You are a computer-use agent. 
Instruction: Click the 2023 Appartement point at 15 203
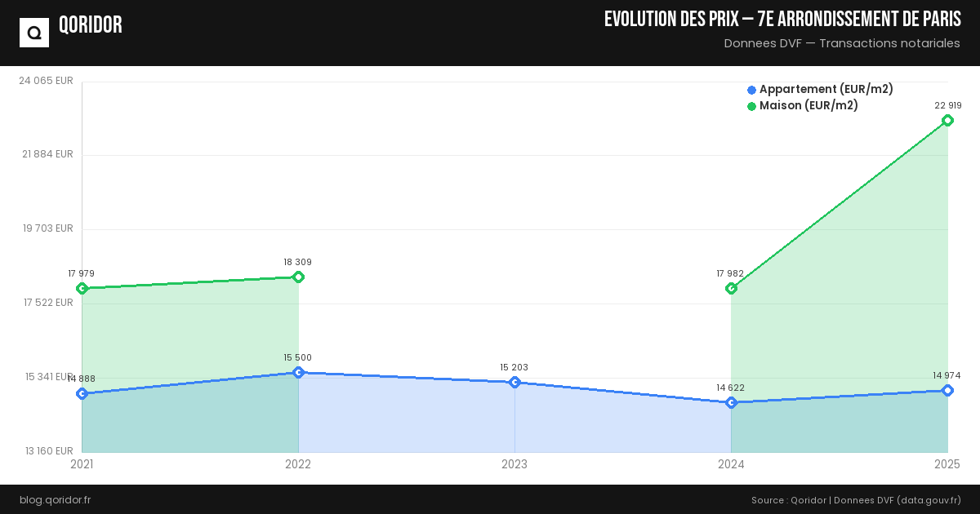pos(514,383)
